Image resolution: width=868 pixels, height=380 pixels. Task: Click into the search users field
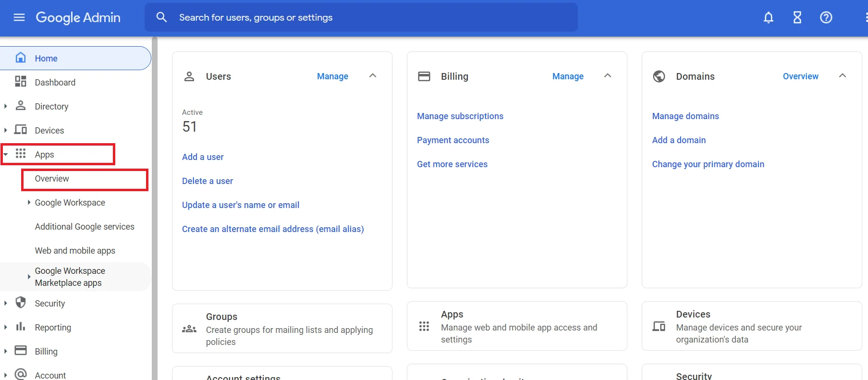[360, 18]
